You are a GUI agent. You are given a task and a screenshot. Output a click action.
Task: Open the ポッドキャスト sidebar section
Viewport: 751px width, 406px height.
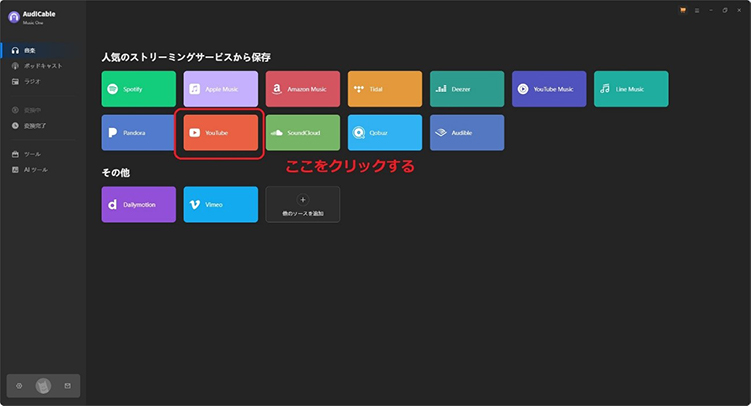click(42, 66)
